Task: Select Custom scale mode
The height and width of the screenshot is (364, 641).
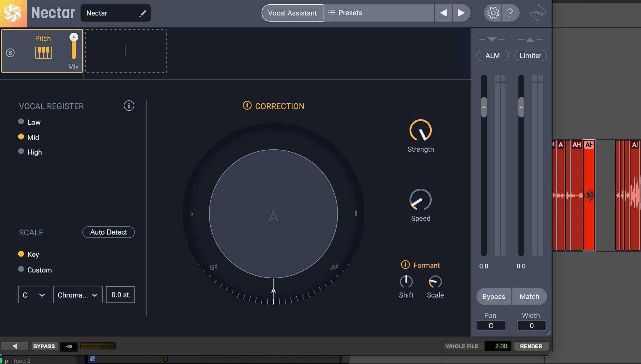Action: (21, 269)
